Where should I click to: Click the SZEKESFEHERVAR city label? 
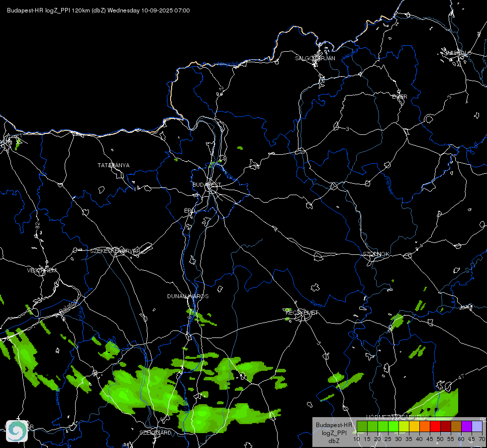click(115, 251)
